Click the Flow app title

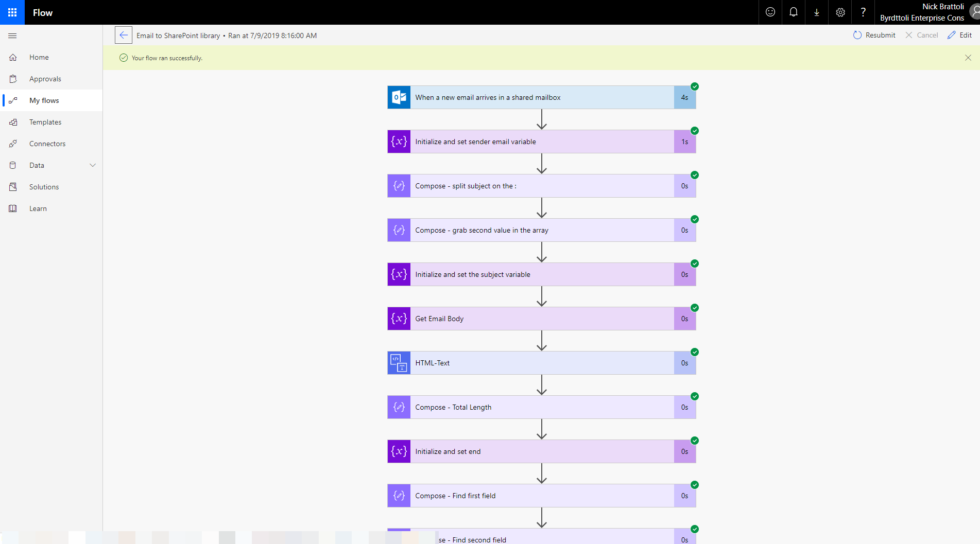[x=43, y=12]
